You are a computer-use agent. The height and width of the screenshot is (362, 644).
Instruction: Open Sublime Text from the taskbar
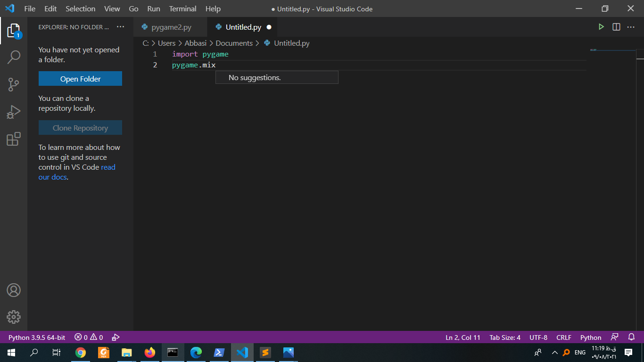(x=265, y=353)
